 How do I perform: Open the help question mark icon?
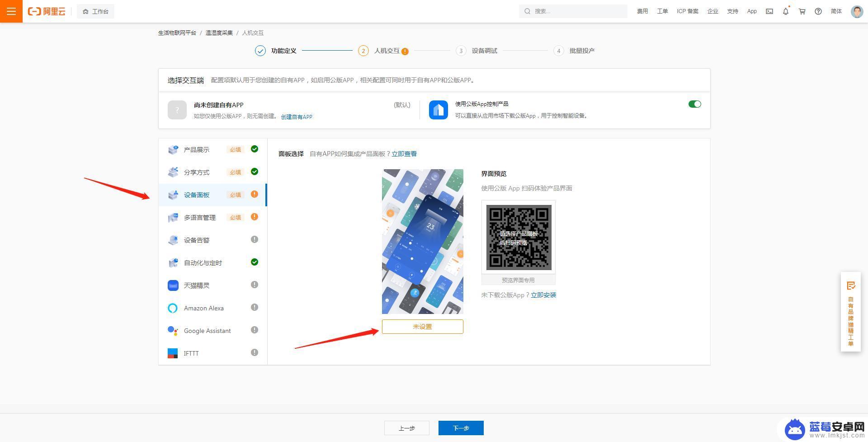pyautogui.click(x=818, y=11)
